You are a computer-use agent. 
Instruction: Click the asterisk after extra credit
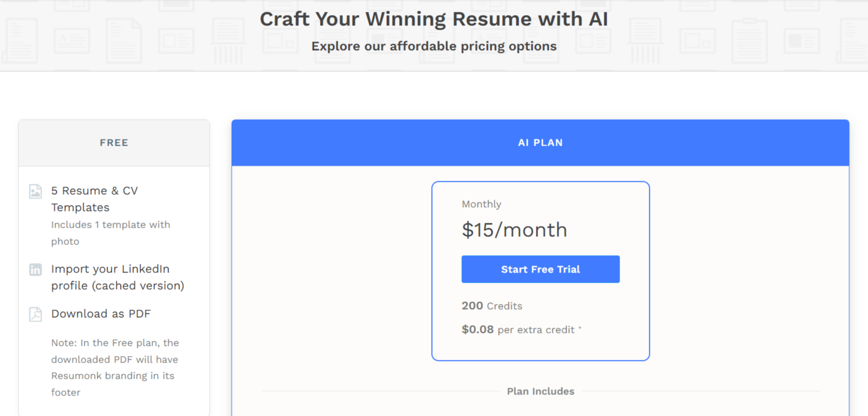(580, 329)
